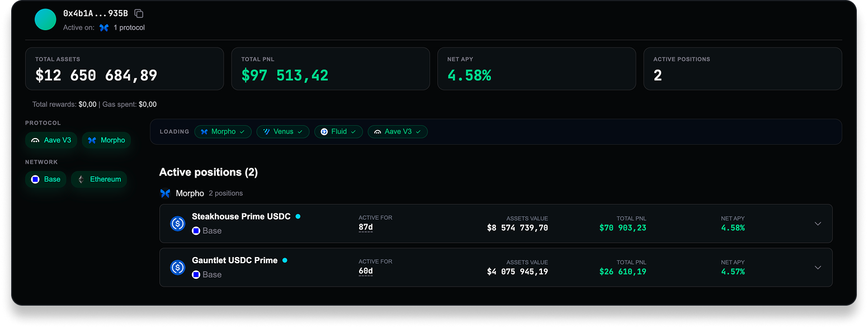This screenshot has width=868, height=328.
Task: Click the Total PNL $97 513,42 card
Action: point(331,69)
